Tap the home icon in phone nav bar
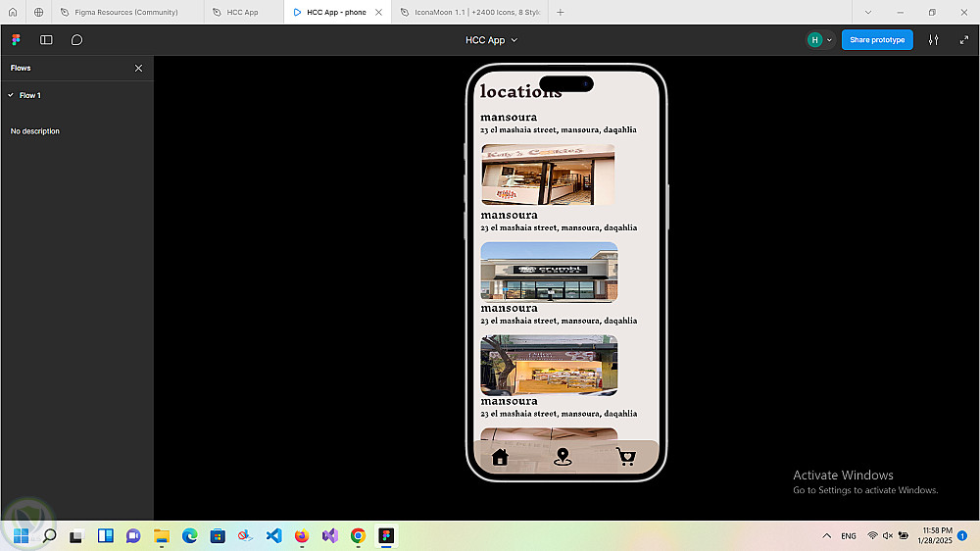The width and height of the screenshot is (980, 551). coord(500,457)
